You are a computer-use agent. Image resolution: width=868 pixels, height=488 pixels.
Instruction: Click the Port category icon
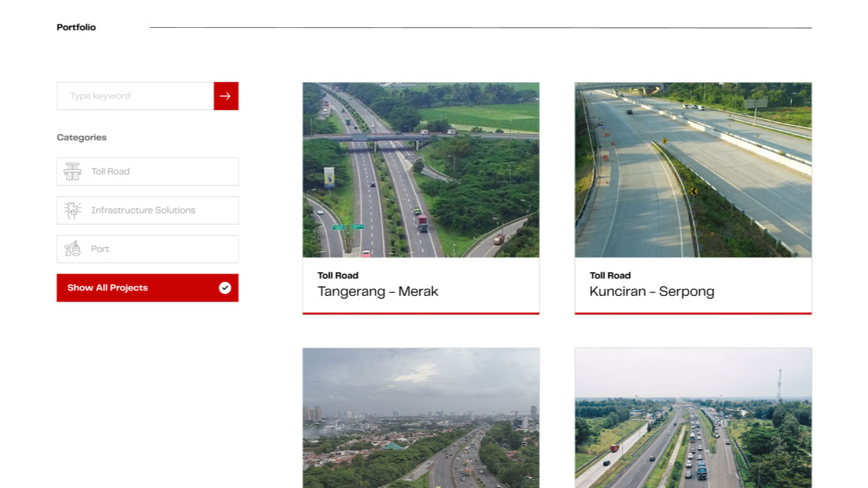(72, 249)
